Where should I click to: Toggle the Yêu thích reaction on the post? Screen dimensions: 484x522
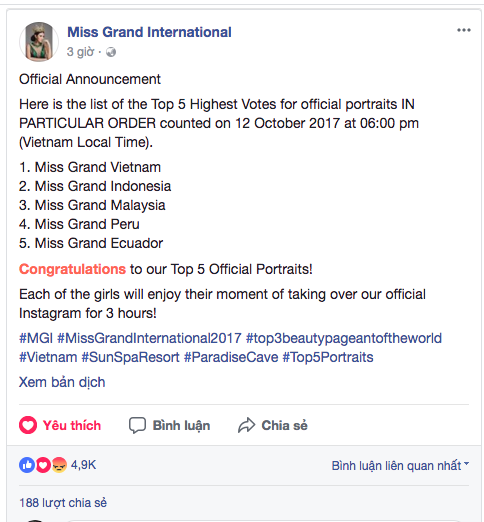pyautogui.click(x=60, y=425)
